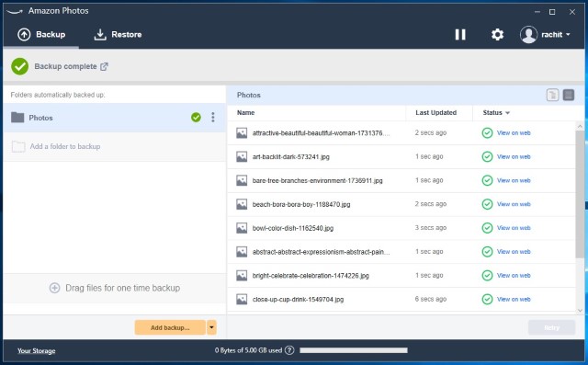Click the folder icon beside Photos in left panel
This screenshot has height=365, width=588.
(x=17, y=118)
